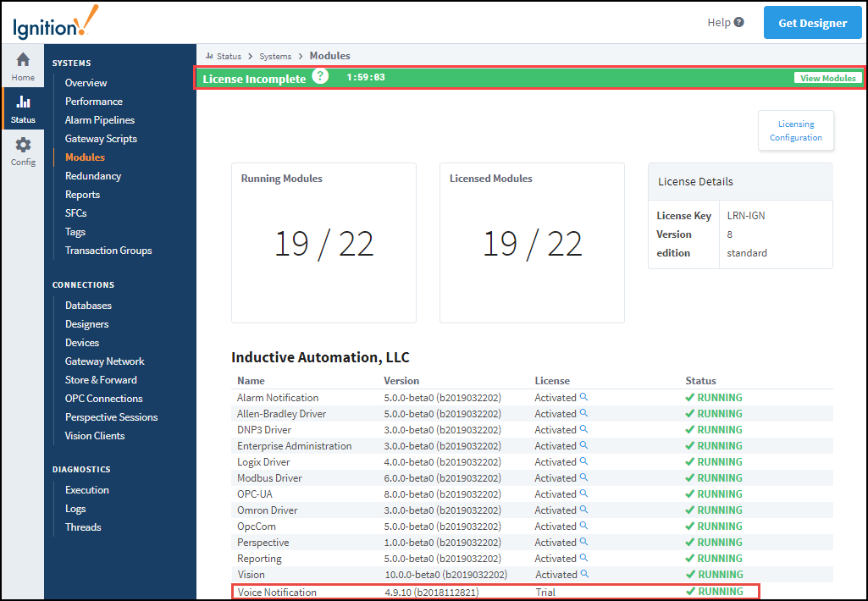Click magnifier icon for OpcCom license
The image size is (868, 601).
583,525
